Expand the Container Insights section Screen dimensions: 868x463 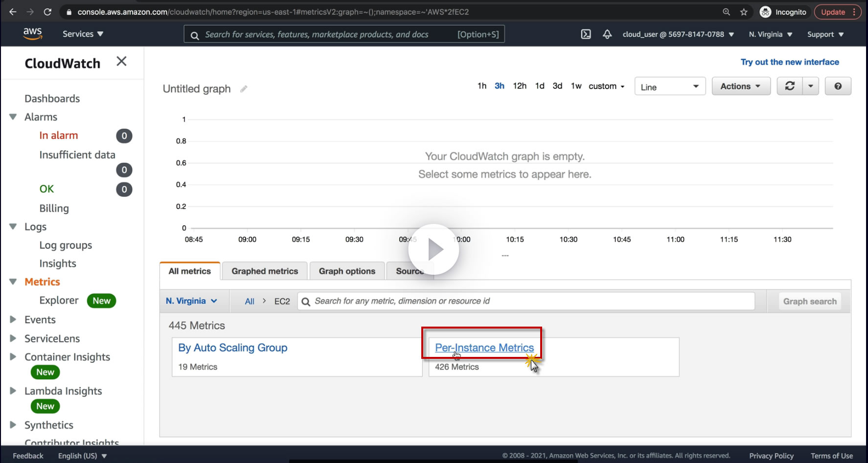pos(13,357)
